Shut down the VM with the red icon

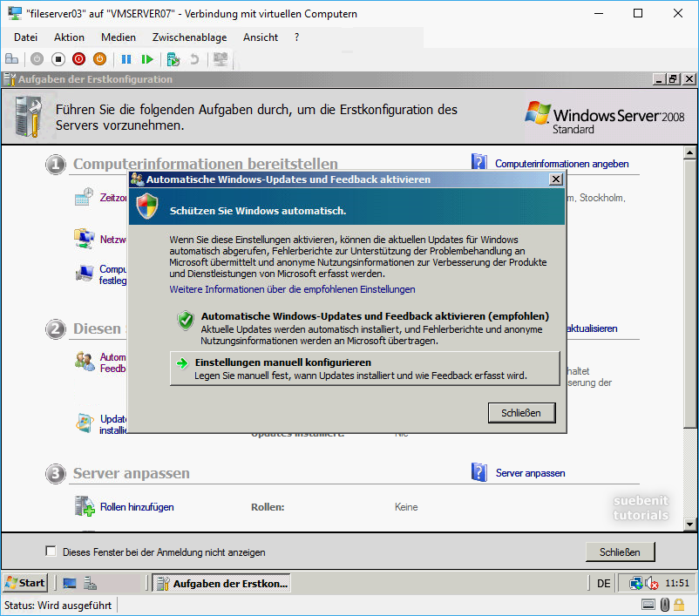point(79,59)
